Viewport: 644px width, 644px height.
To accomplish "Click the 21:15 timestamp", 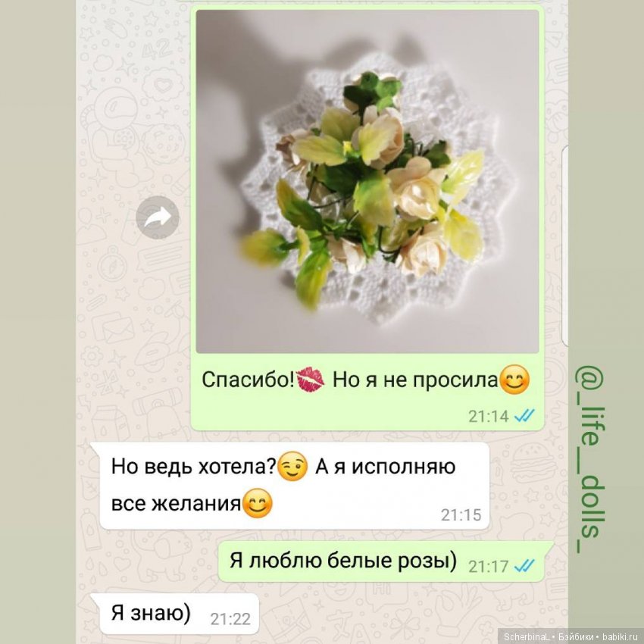I will point(461,514).
